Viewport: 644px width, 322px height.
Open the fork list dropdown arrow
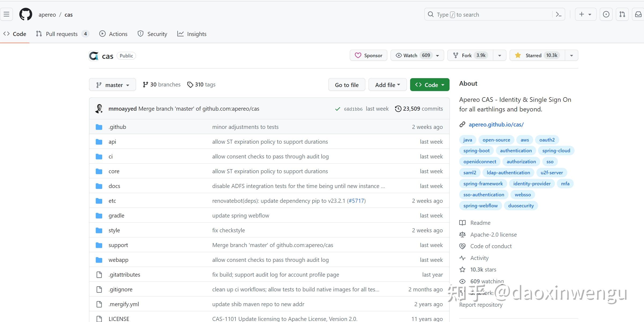pos(499,55)
